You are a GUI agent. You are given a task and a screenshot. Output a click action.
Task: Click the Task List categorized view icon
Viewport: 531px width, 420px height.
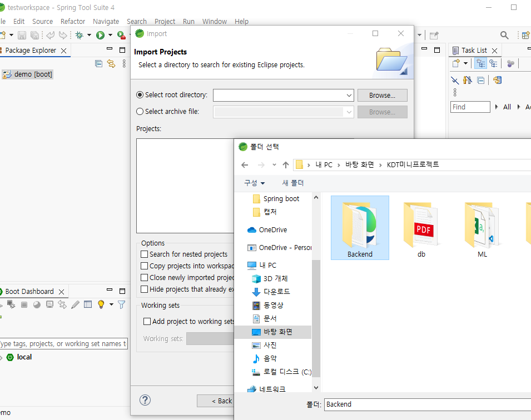tap(480, 63)
